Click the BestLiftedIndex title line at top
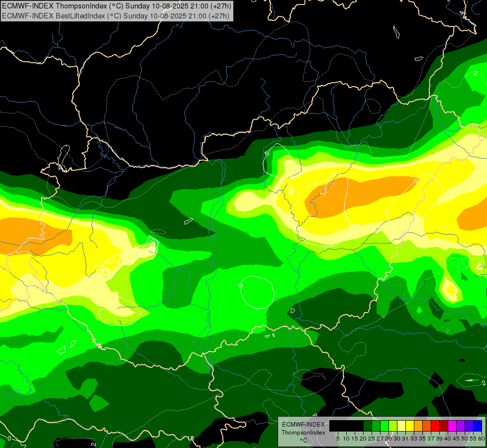Image resolution: width=487 pixels, height=448 pixels. coord(115,16)
